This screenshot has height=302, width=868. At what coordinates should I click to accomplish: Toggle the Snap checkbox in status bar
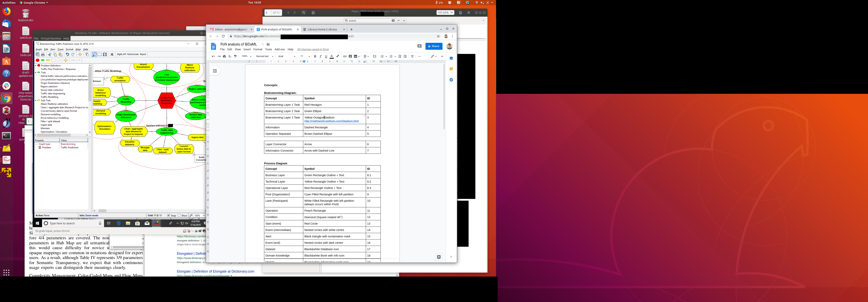coord(169,215)
